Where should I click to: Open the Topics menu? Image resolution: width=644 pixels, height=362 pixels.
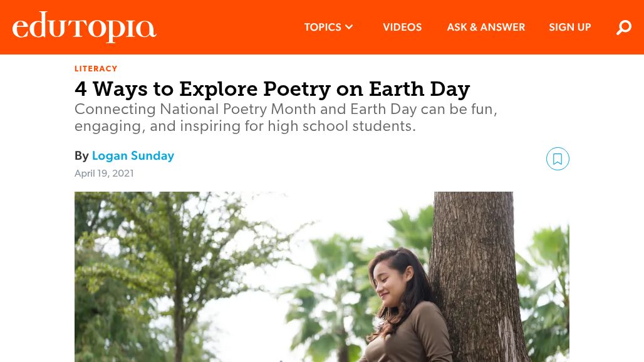point(323,28)
